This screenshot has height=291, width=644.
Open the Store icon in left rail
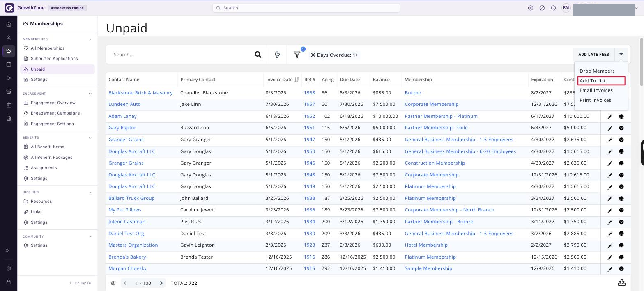(9, 92)
